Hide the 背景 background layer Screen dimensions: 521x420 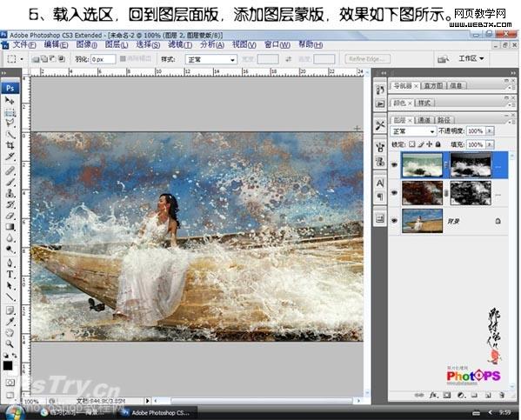pos(394,221)
